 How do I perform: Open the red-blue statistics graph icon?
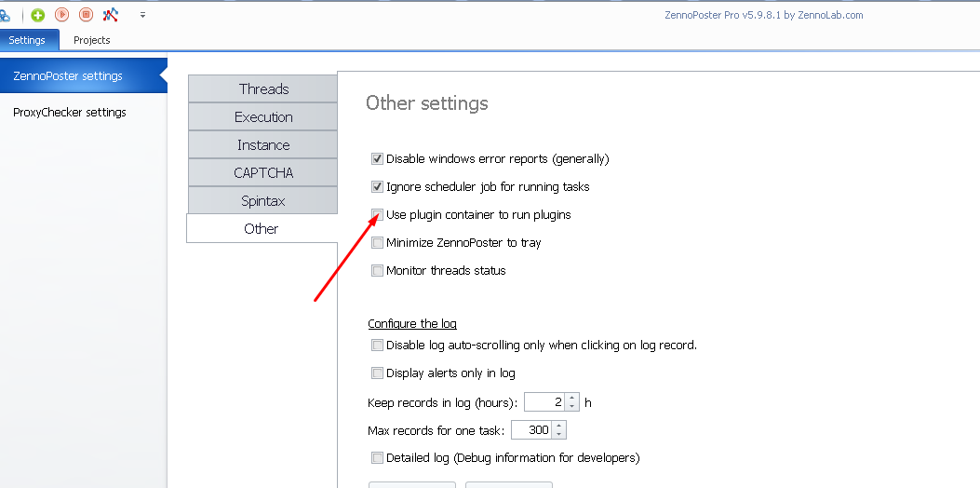pyautogui.click(x=111, y=14)
